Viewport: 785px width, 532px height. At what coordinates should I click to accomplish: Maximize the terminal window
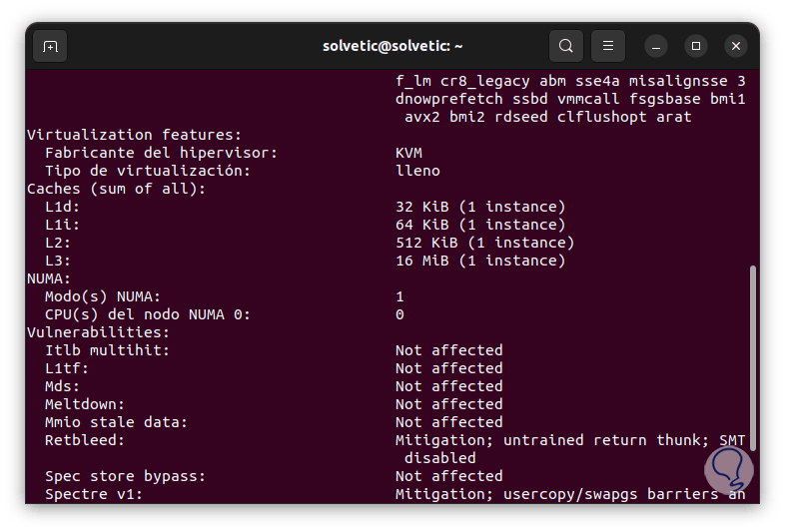[696, 46]
